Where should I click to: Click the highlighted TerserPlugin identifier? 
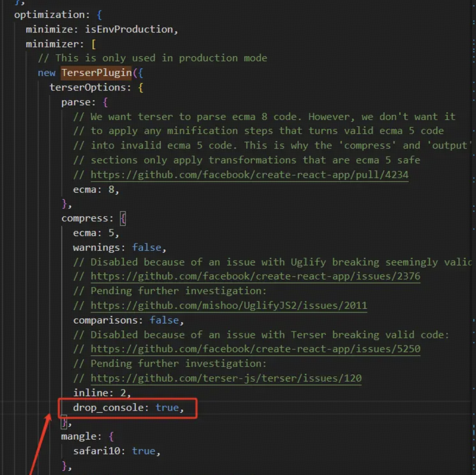[97, 73]
